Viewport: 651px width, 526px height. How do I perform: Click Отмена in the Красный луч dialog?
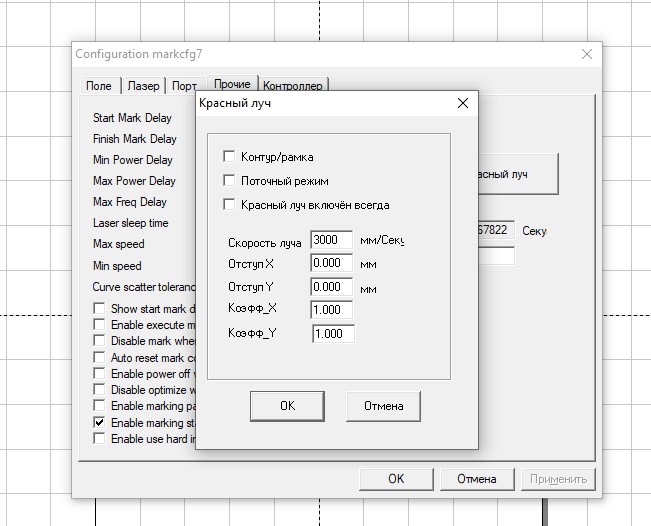383,406
